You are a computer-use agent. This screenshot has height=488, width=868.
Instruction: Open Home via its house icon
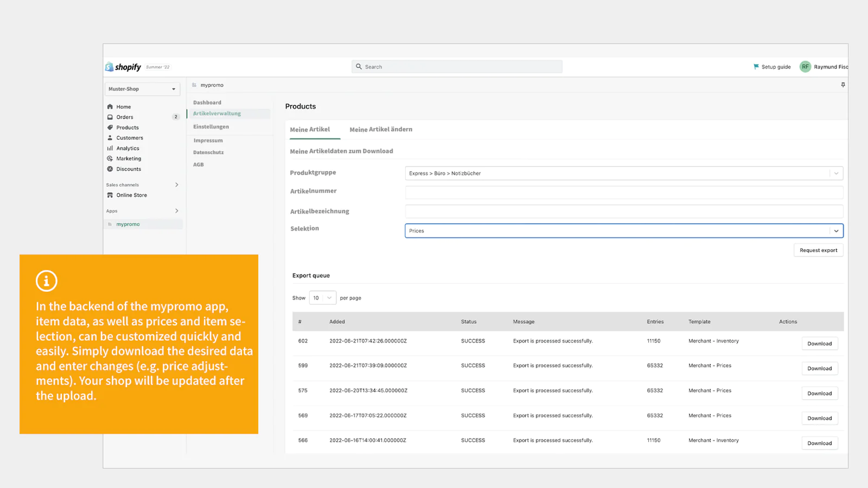[110, 107]
